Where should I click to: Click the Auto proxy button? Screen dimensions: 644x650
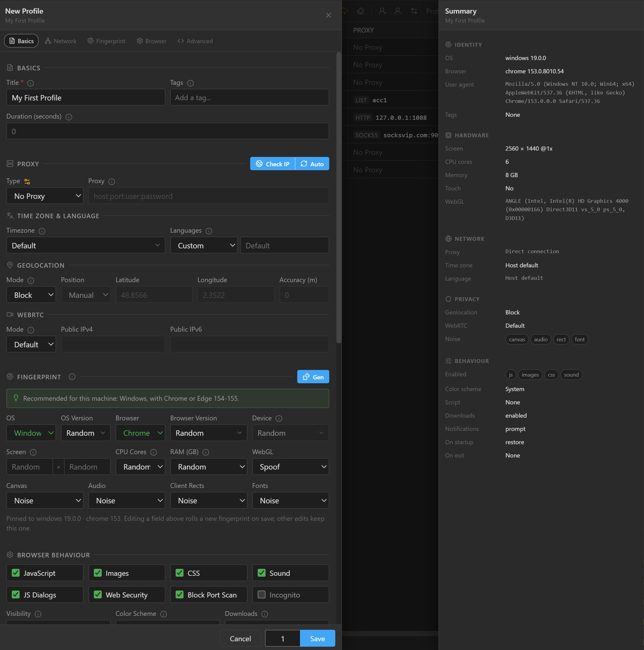coord(312,164)
